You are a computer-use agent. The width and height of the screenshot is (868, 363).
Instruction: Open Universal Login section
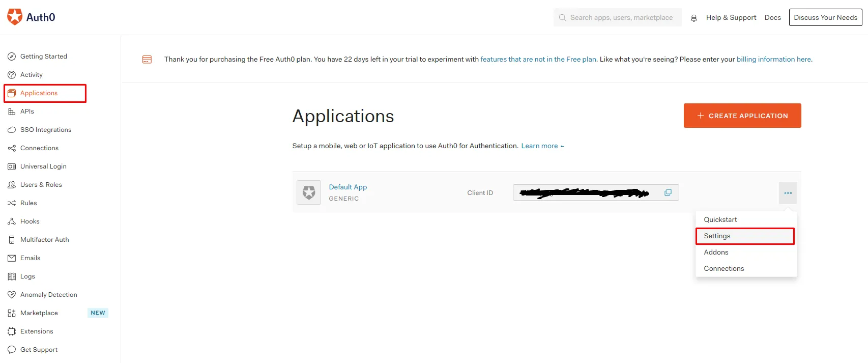tap(43, 166)
